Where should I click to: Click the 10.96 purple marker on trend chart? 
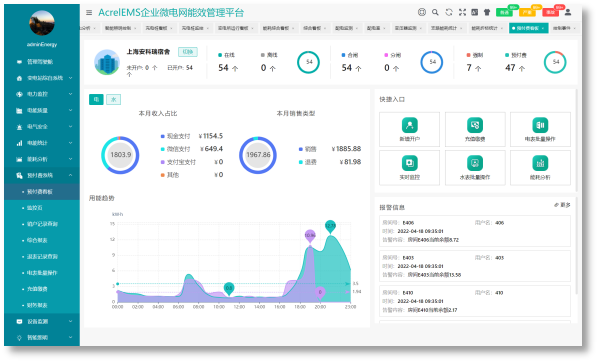coord(310,235)
